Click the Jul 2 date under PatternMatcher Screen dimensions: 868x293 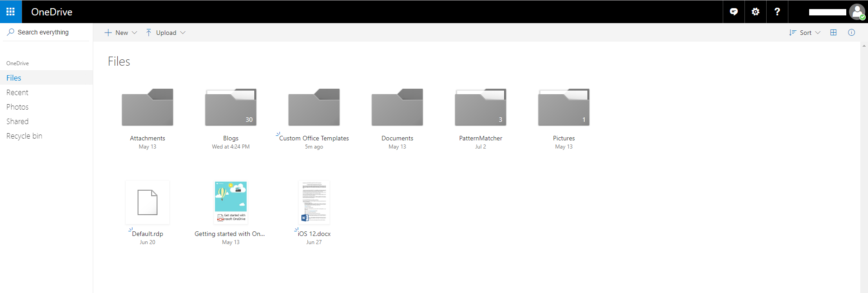coord(481,147)
